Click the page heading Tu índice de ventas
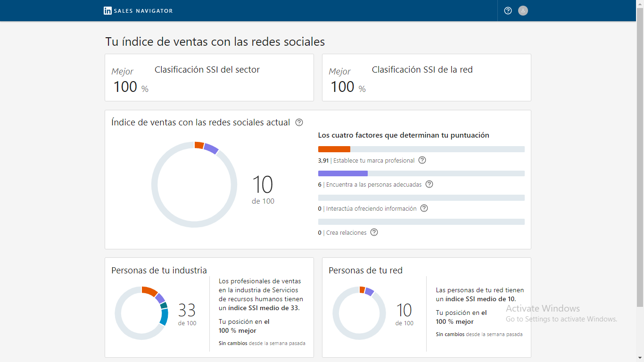This screenshot has height=362, width=644. [215, 41]
